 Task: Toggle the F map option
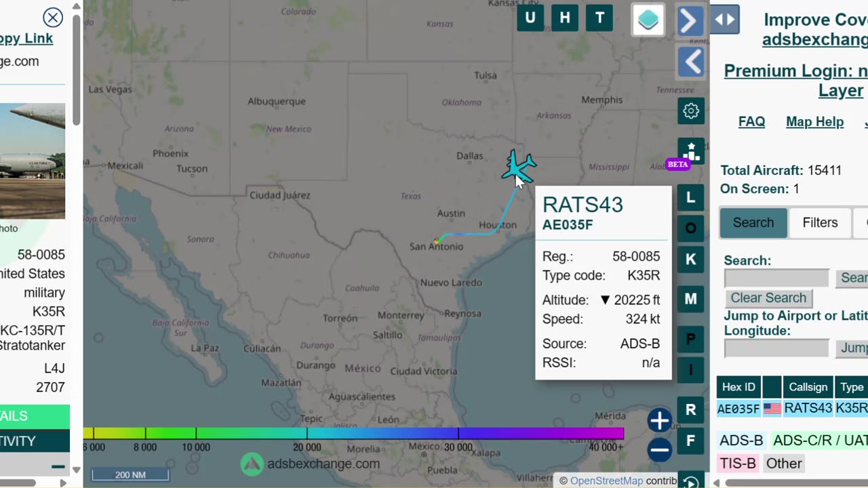coord(690,441)
